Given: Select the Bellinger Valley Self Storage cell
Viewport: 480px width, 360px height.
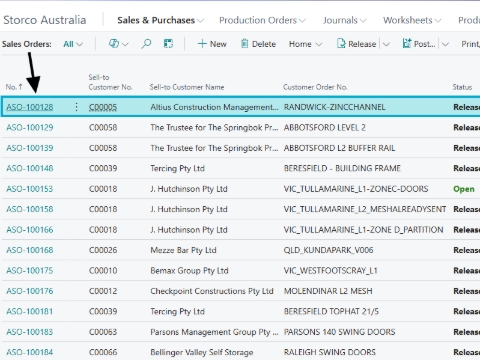Looking at the screenshot, I should point(202,352).
